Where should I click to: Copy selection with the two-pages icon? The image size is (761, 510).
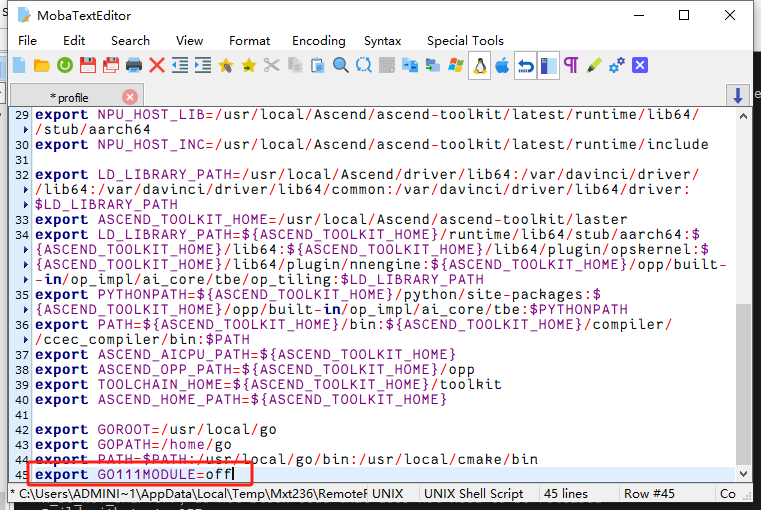pyautogui.click(x=295, y=66)
